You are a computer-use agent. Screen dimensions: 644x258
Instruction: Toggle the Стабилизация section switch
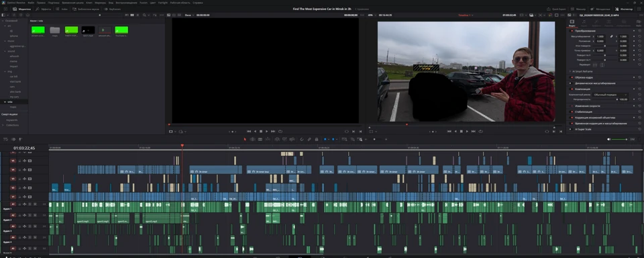pos(572,112)
